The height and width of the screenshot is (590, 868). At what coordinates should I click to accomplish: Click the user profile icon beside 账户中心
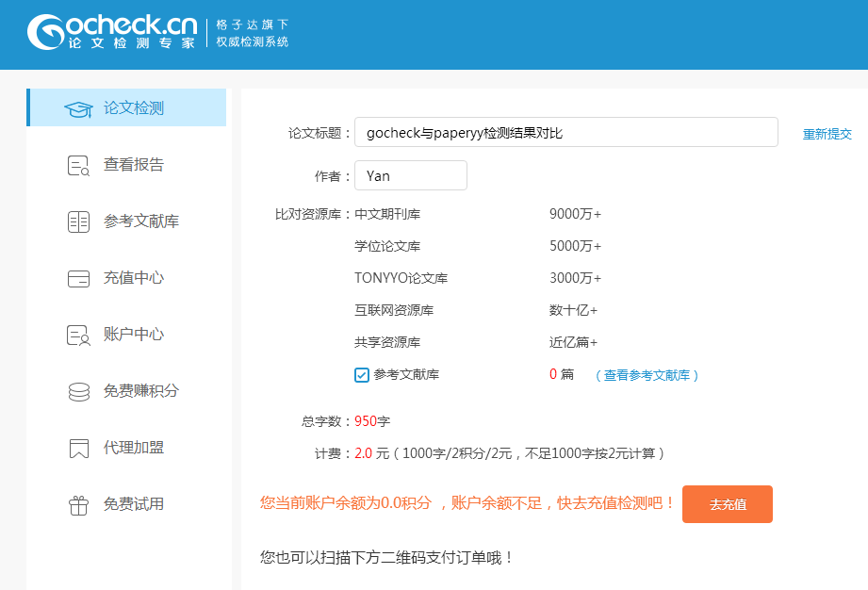coord(78,335)
